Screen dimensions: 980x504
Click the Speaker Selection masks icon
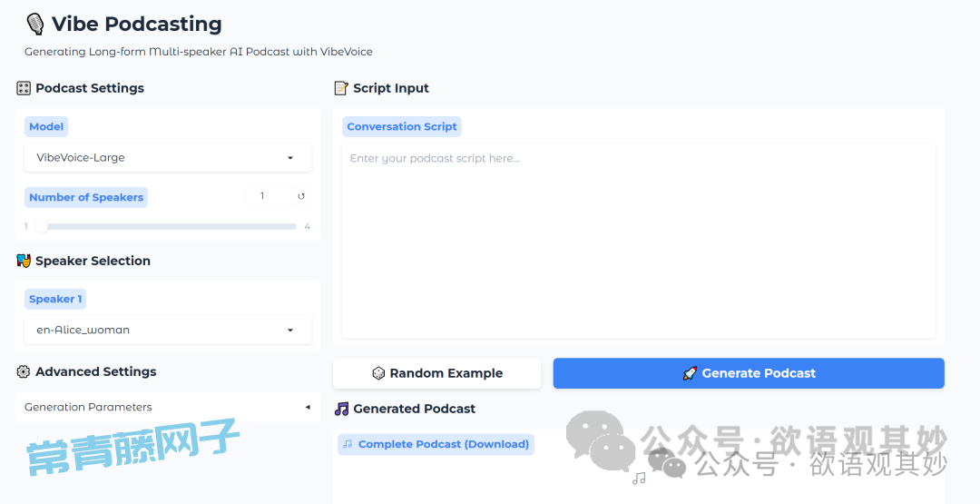click(x=24, y=261)
